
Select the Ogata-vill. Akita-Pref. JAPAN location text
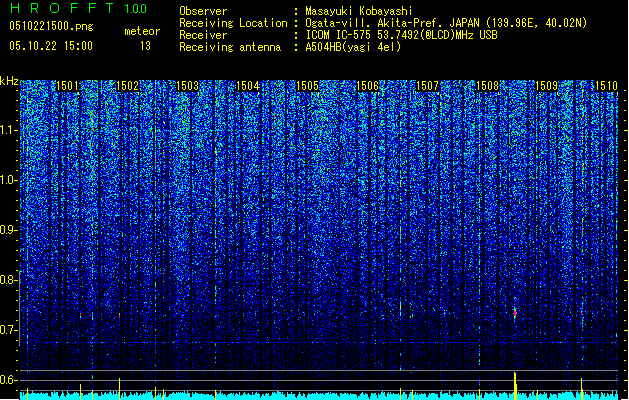point(446,23)
